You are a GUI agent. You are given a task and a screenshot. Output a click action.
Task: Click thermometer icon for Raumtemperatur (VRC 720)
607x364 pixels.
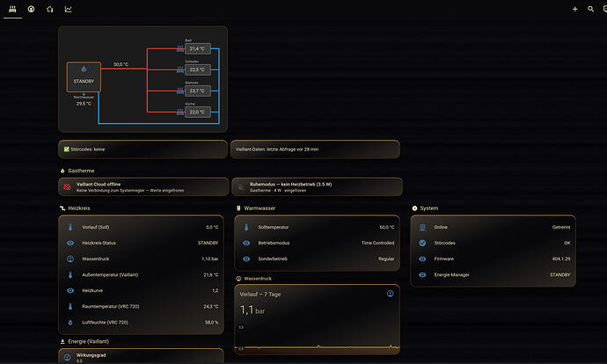(x=70, y=306)
